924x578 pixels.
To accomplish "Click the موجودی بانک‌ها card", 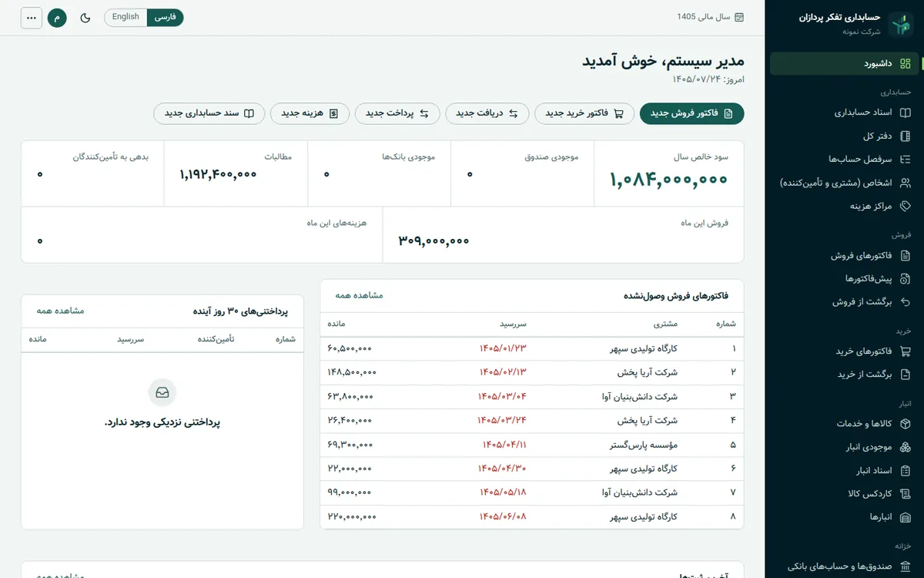I will 379,173.
